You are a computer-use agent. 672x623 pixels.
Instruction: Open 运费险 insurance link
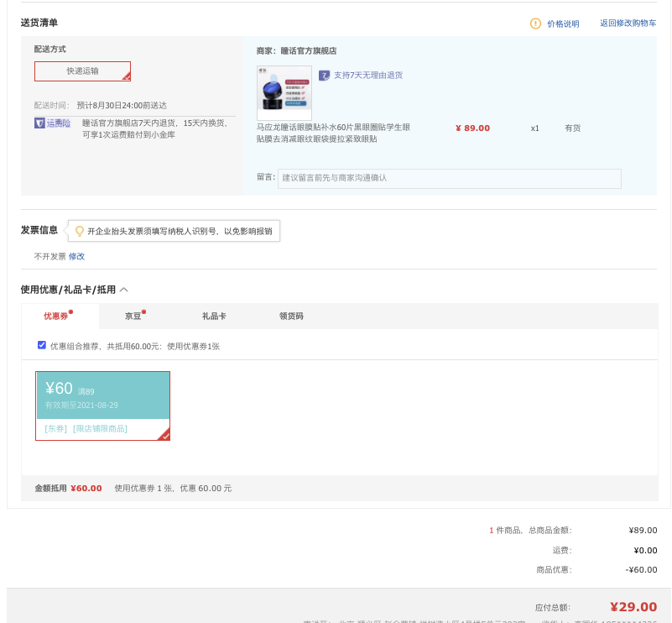58,123
